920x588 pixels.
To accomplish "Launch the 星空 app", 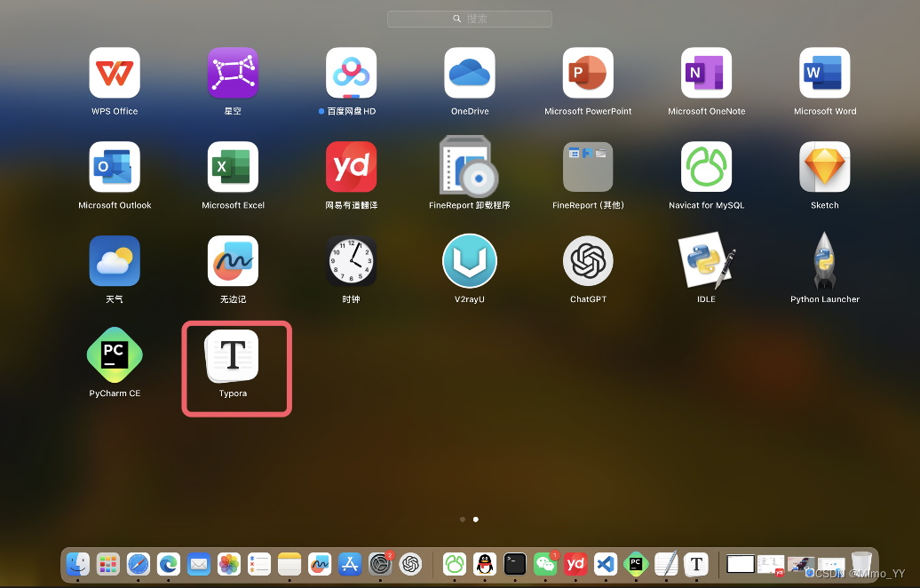I will (233, 73).
